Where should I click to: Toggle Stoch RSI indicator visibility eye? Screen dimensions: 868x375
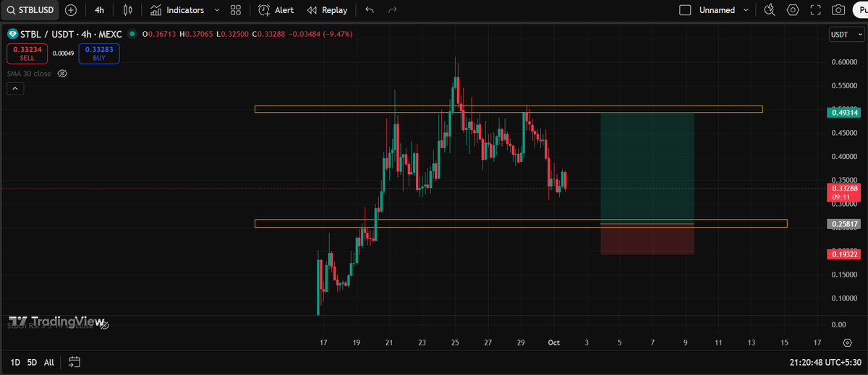click(104, 326)
